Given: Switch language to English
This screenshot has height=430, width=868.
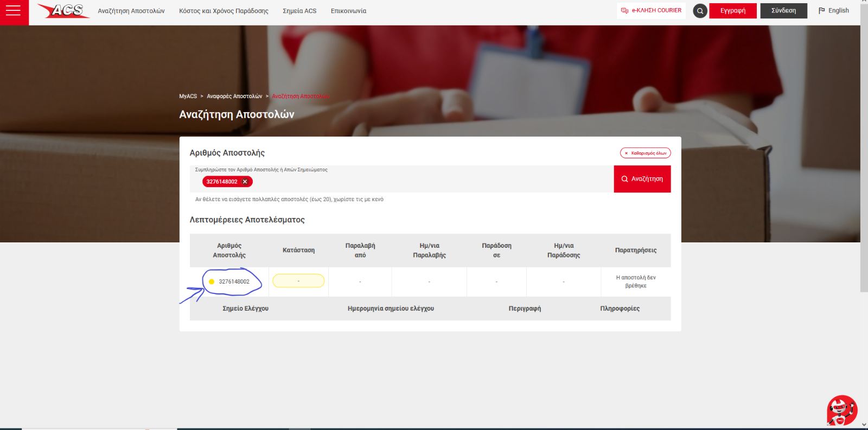Looking at the screenshot, I should (x=834, y=11).
